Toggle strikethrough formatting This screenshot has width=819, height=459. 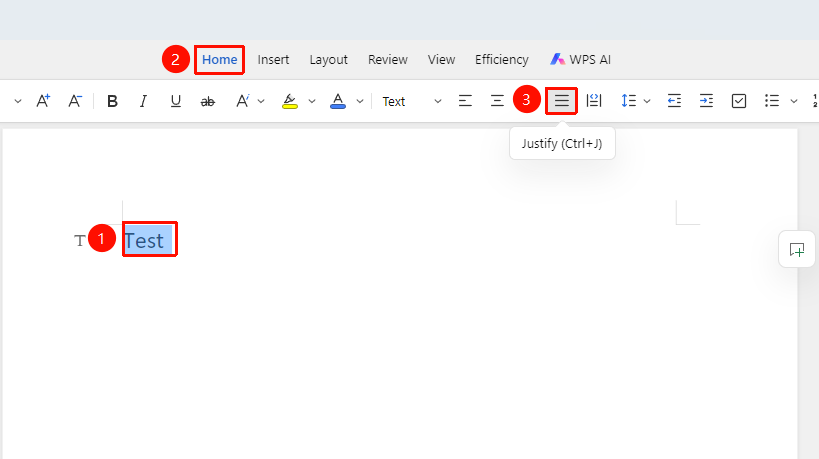(x=207, y=102)
